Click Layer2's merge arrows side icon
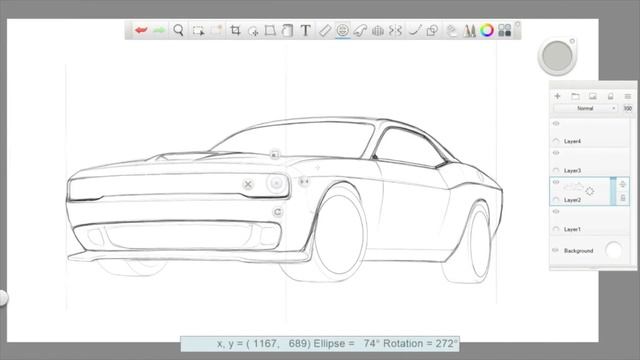The width and height of the screenshot is (640, 360). 622,184
